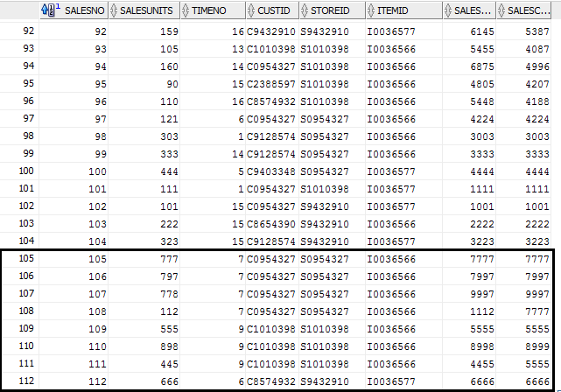Screen dimensions: 561x392
Task: Select row number 105 in the row header
Action: click(19, 260)
